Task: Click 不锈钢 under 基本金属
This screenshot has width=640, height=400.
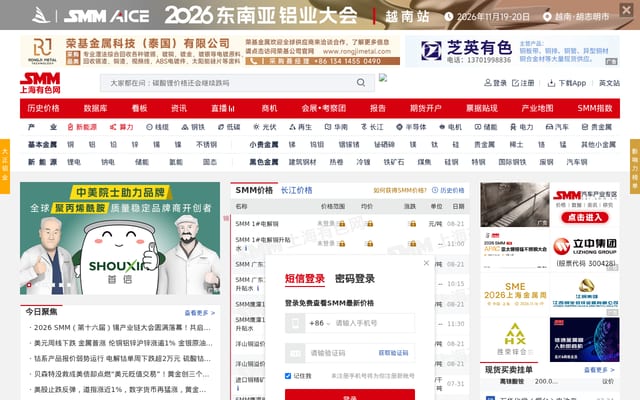Action: 207,144
